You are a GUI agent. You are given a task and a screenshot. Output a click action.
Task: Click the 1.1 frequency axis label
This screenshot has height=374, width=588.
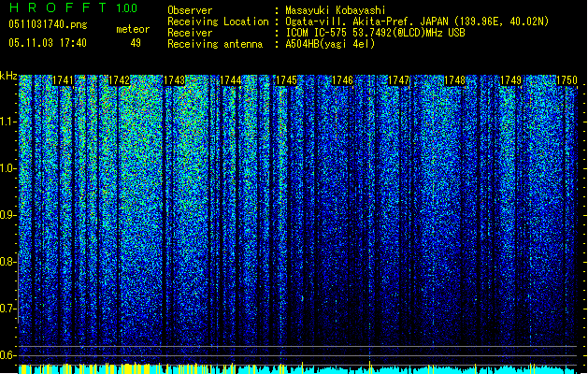tap(7, 122)
